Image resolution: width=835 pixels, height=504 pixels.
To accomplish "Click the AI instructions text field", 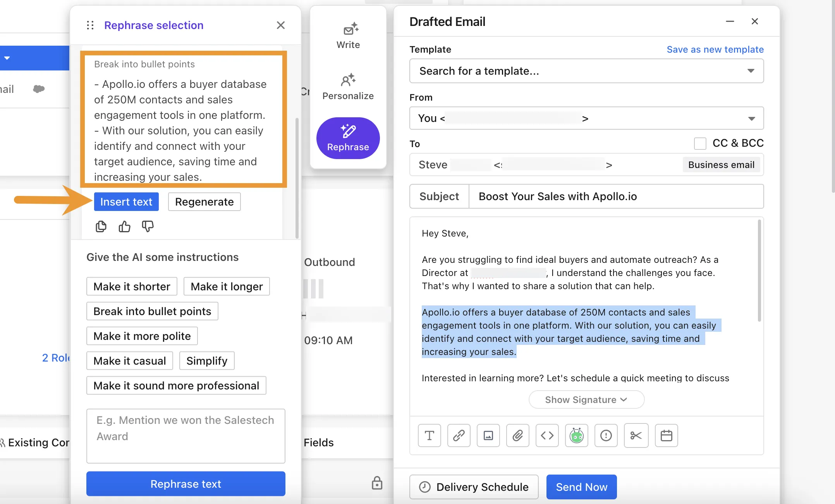I will coord(186,435).
